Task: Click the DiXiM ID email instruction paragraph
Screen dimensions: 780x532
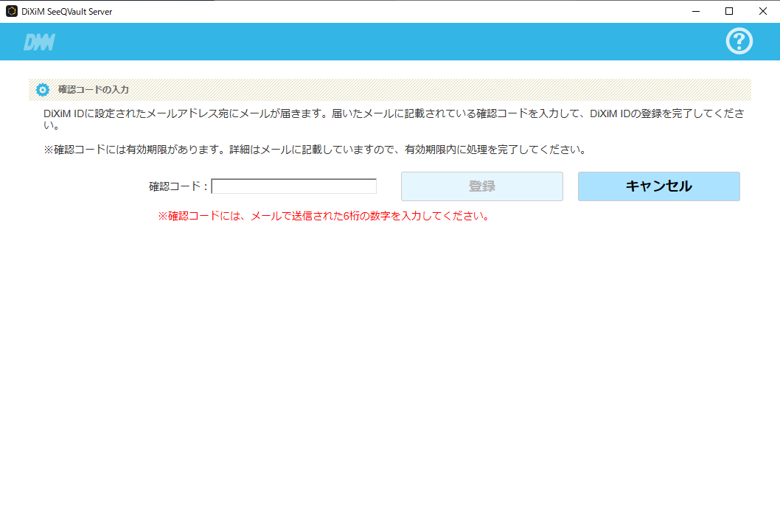Action: click(x=391, y=113)
